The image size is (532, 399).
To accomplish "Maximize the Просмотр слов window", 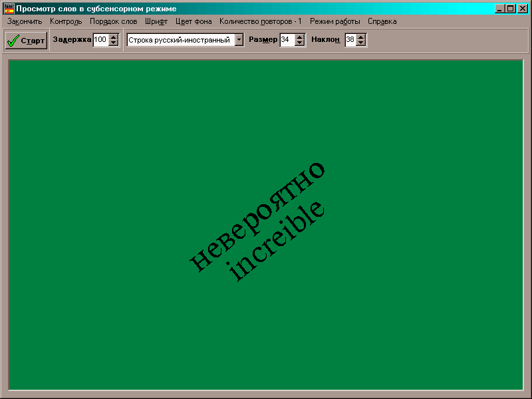I will pos(510,9).
